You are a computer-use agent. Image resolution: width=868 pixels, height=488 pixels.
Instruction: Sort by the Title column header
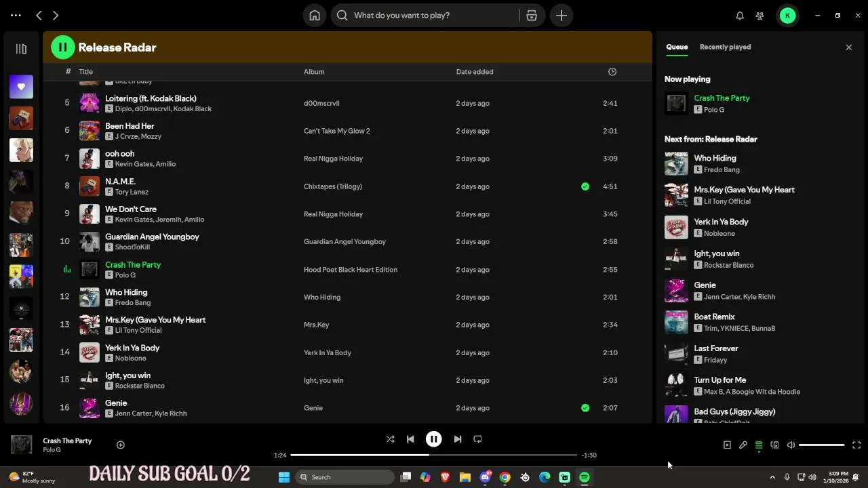coord(85,72)
